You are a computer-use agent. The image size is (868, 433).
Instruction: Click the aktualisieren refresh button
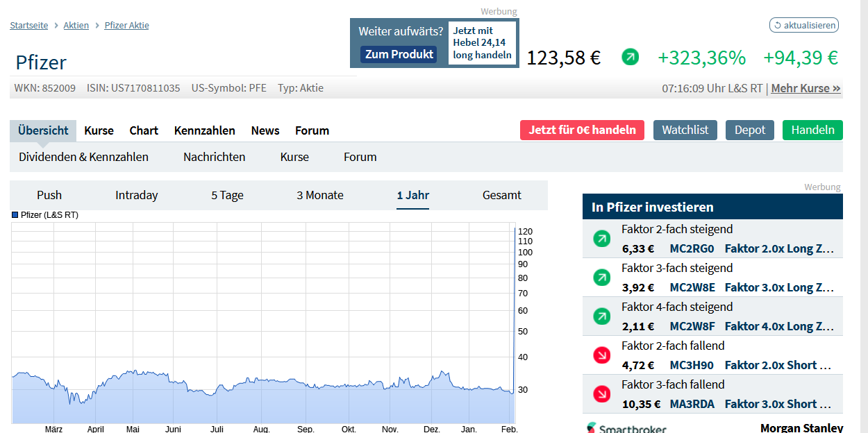(x=804, y=26)
